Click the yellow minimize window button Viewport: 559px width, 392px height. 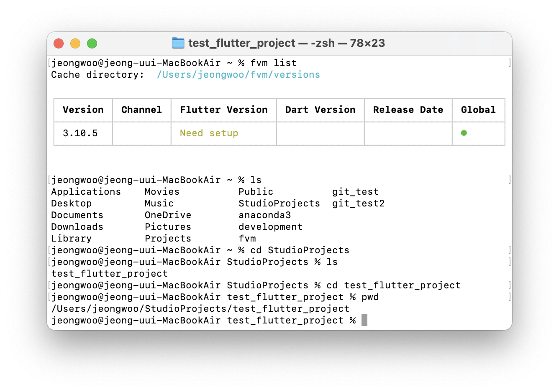tap(75, 43)
